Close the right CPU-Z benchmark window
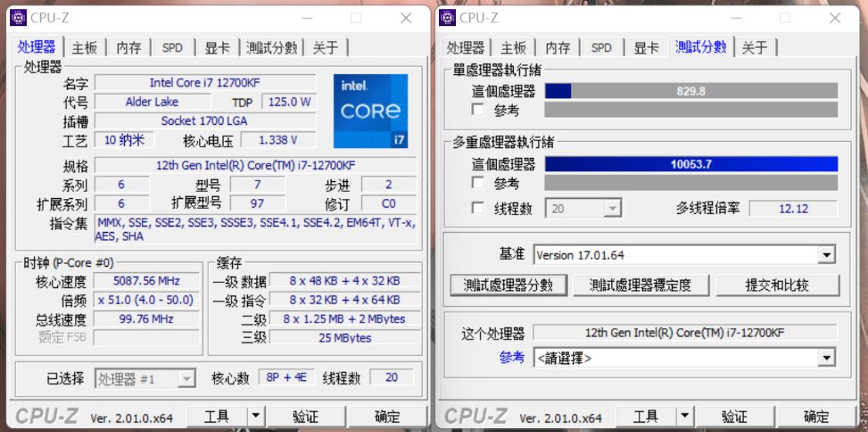868x432 pixels. pyautogui.click(x=835, y=19)
